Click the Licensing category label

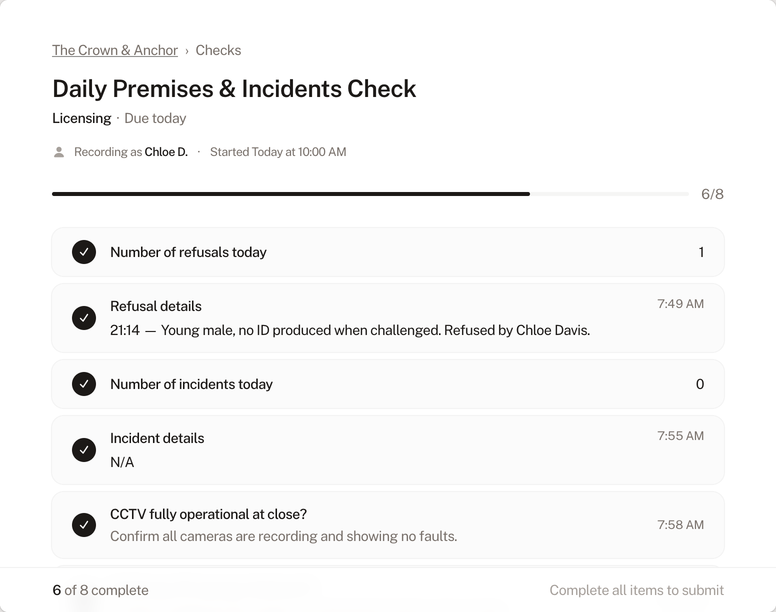tap(81, 118)
